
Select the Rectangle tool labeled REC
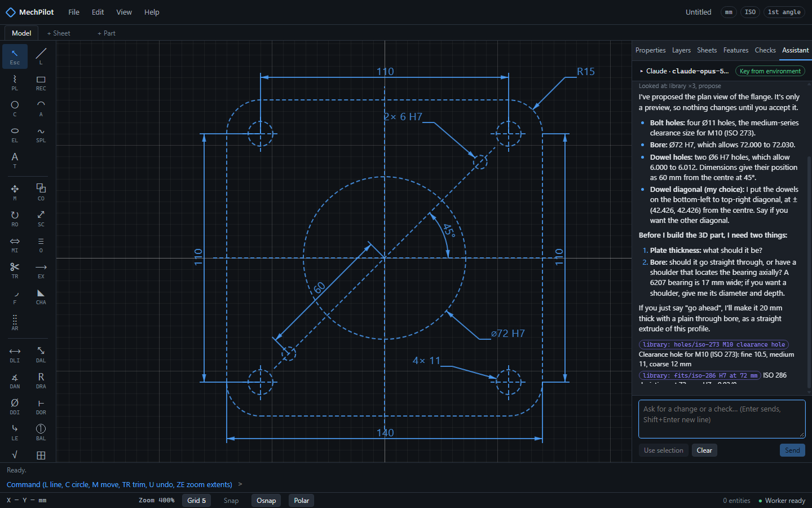point(41,82)
